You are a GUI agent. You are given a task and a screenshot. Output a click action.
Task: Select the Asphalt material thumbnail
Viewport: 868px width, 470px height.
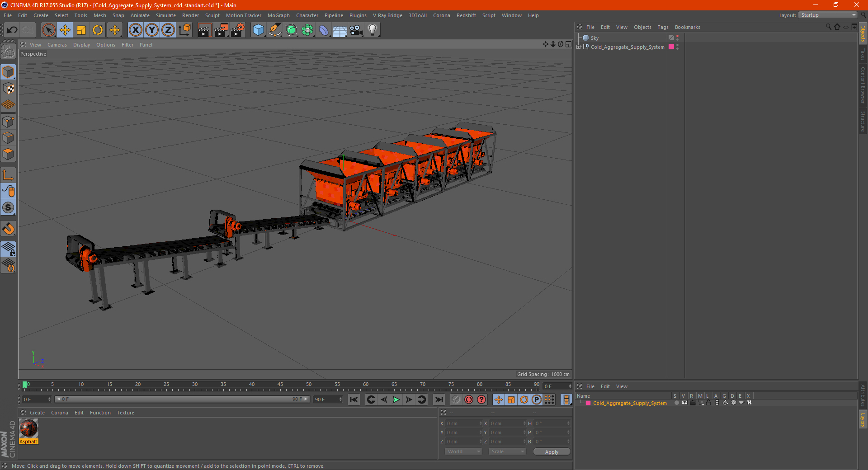click(x=28, y=428)
